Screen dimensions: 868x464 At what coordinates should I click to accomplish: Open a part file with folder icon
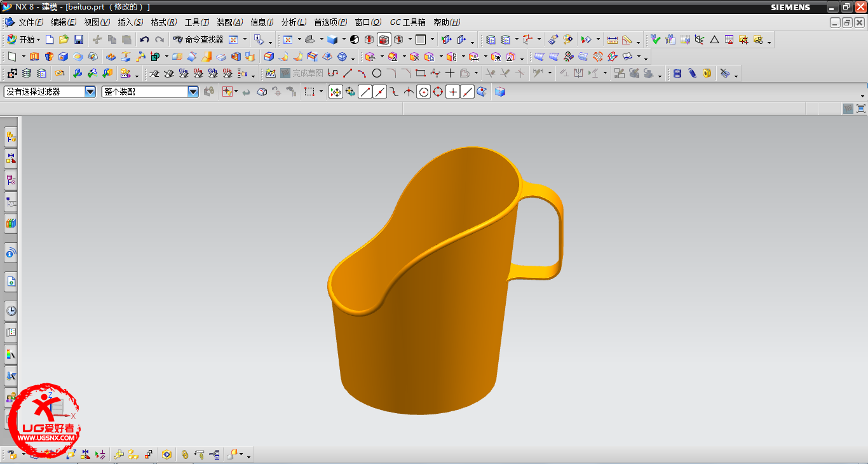point(64,39)
